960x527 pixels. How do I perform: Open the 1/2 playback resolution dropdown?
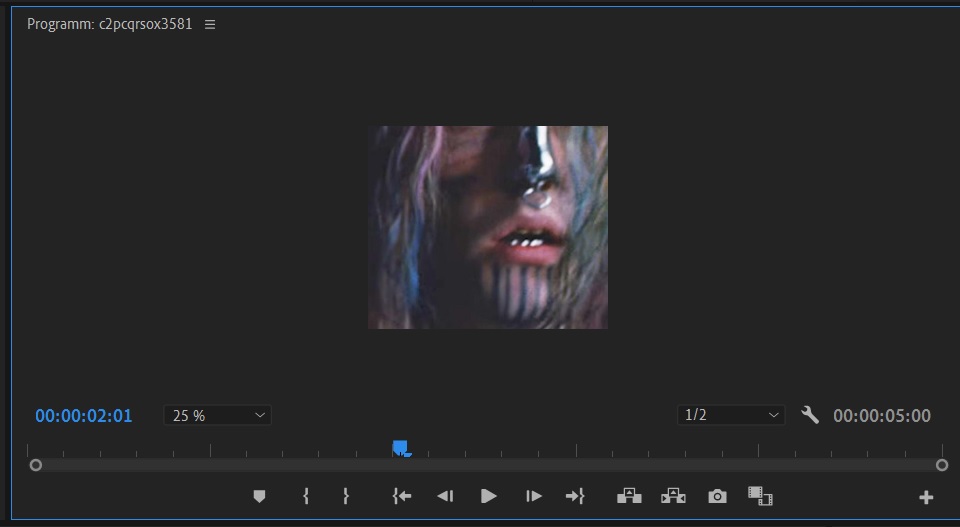coord(731,415)
